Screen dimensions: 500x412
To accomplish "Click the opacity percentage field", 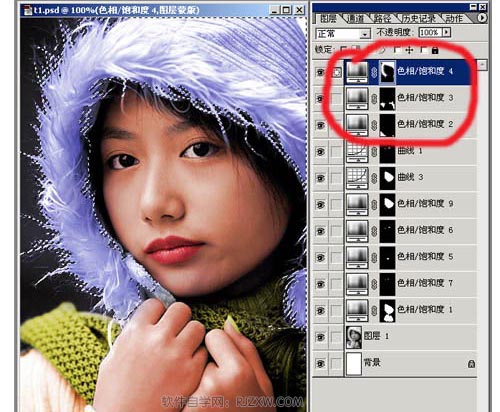I will click(x=431, y=32).
